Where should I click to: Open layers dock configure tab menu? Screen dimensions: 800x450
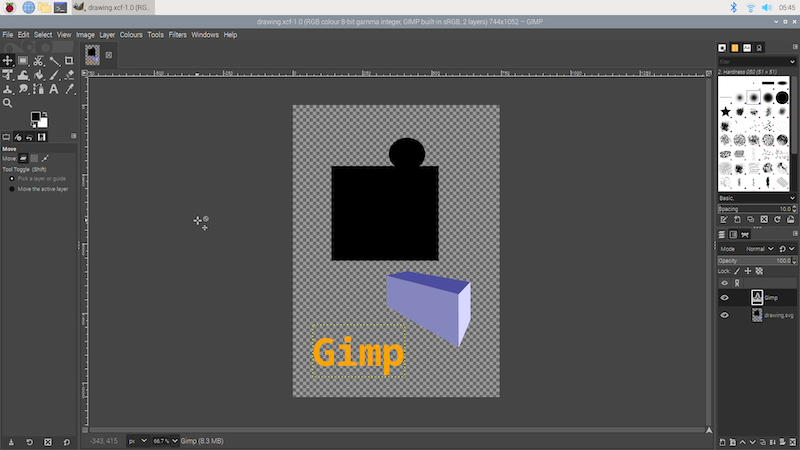pyautogui.click(x=795, y=234)
